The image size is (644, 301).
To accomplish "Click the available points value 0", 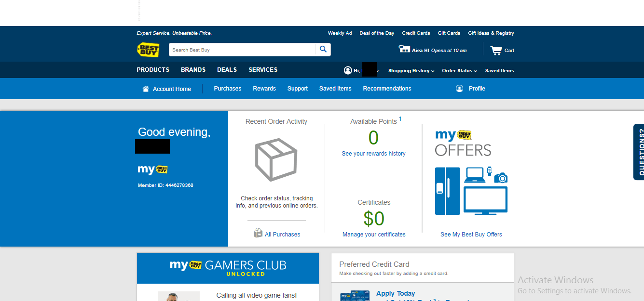I will pyautogui.click(x=374, y=138).
